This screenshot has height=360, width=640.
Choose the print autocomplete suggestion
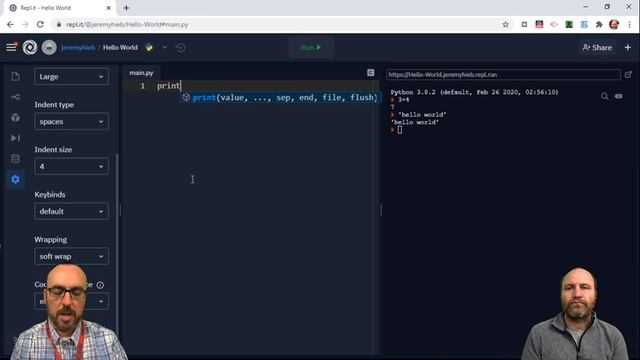[280, 98]
